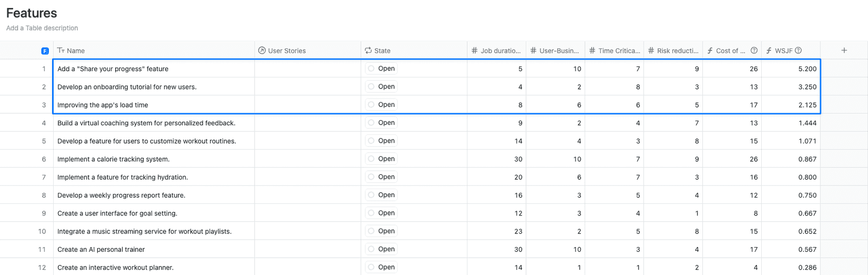Click the Features table title
The height and width of the screenshot is (275, 868).
coord(32,13)
